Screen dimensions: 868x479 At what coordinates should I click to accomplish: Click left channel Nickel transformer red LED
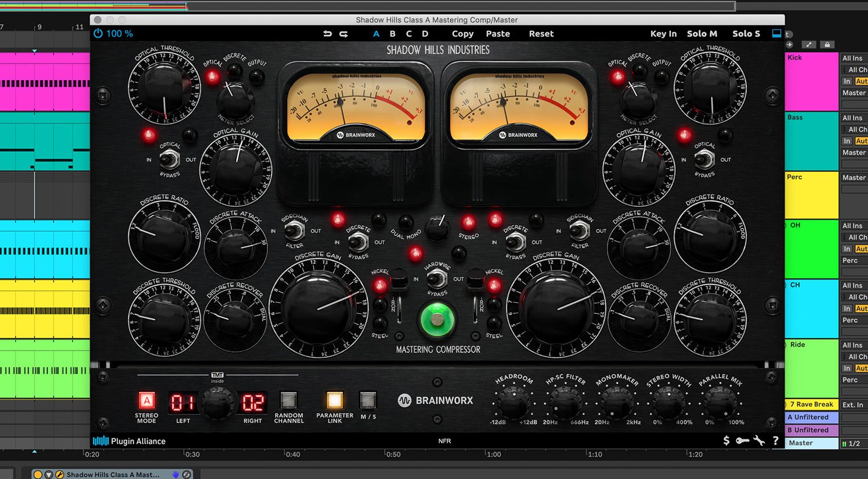pyautogui.click(x=380, y=286)
